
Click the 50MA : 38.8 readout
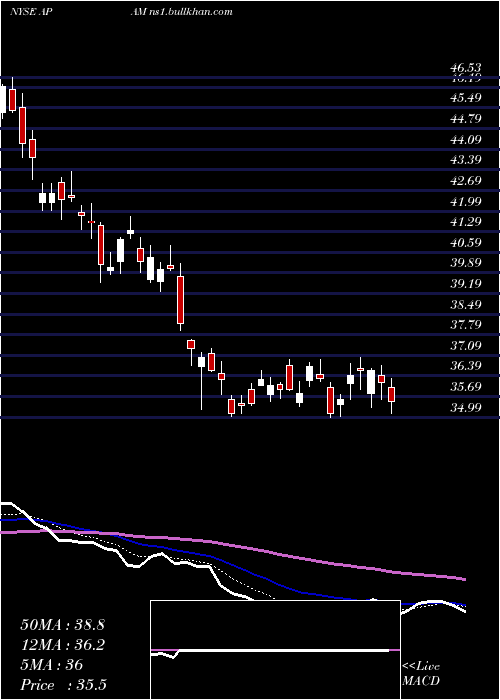[62, 625]
